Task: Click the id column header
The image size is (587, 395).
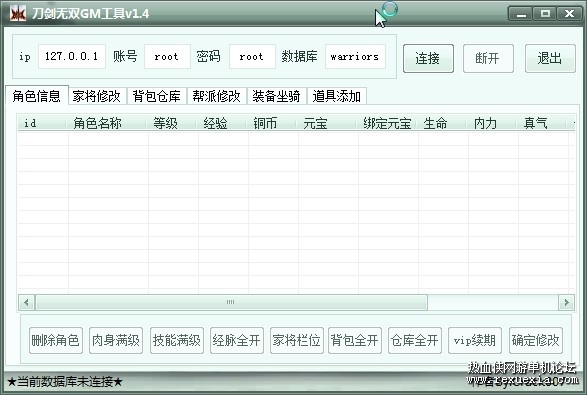Action: (x=43, y=123)
